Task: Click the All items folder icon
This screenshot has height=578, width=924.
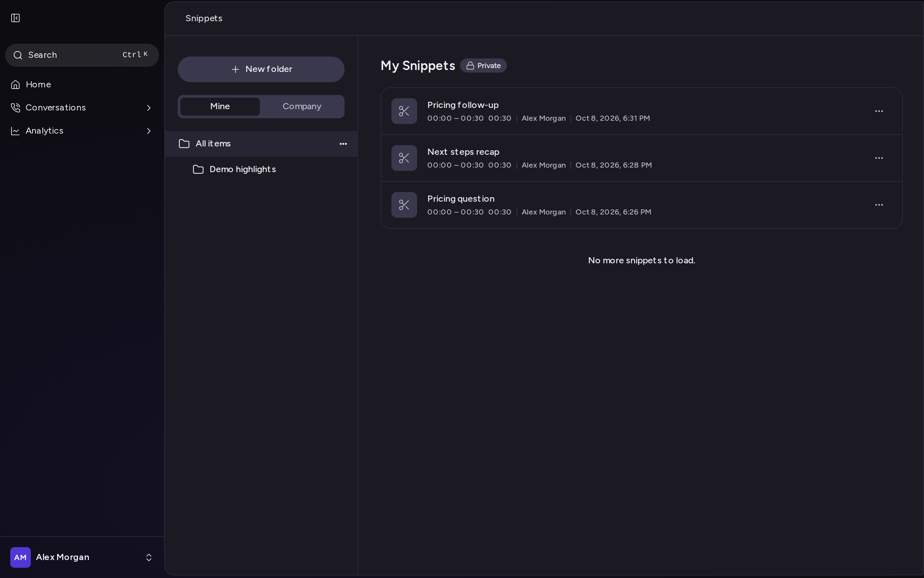Action: pyautogui.click(x=184, y=144)
